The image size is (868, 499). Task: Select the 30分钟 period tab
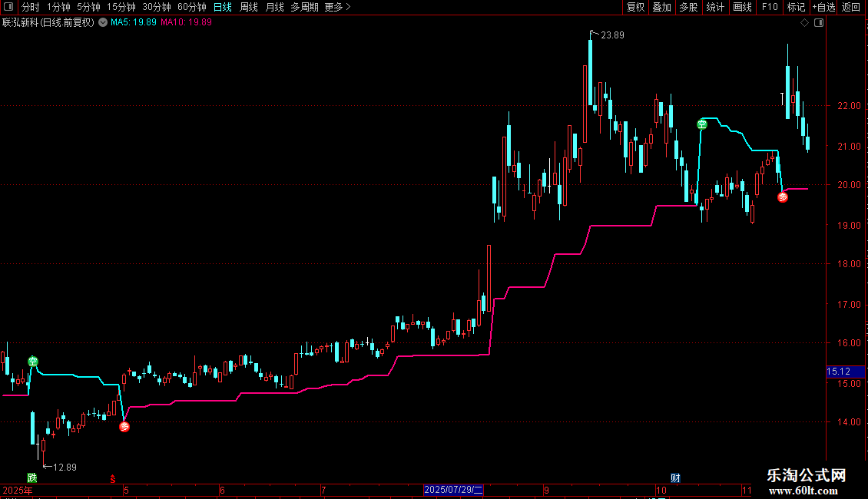click(157, 7)
